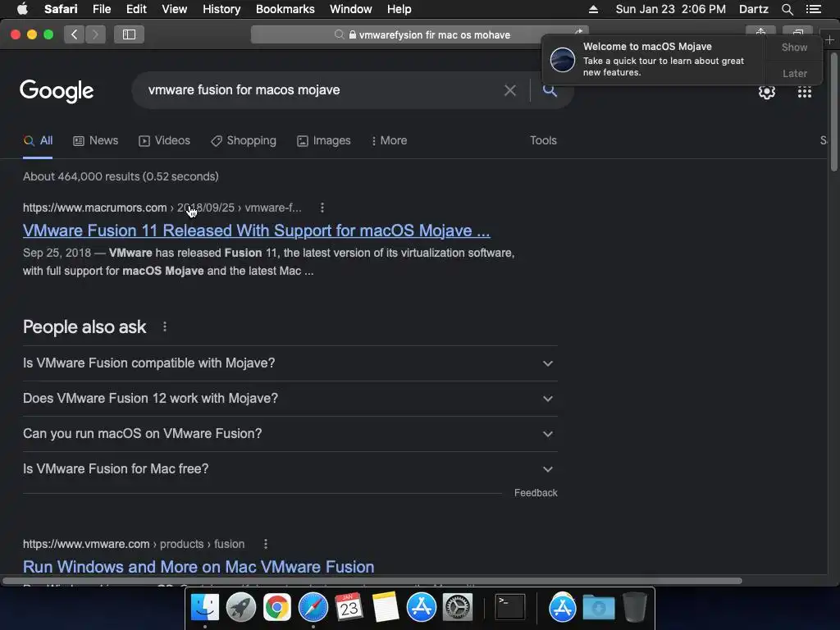Toggle the Safari sidebar button
Viewport: 840px width, 630px height.
129,34
